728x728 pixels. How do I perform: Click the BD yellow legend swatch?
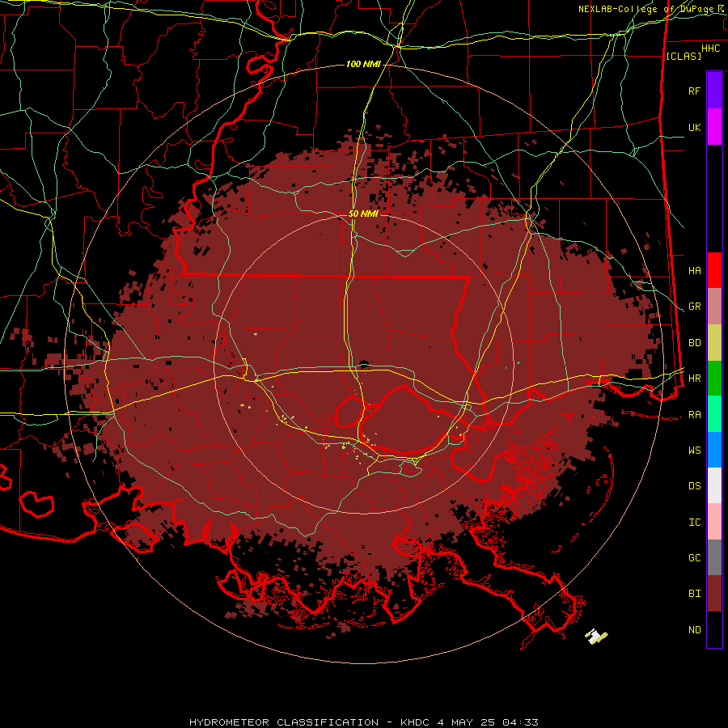(714, 342)
